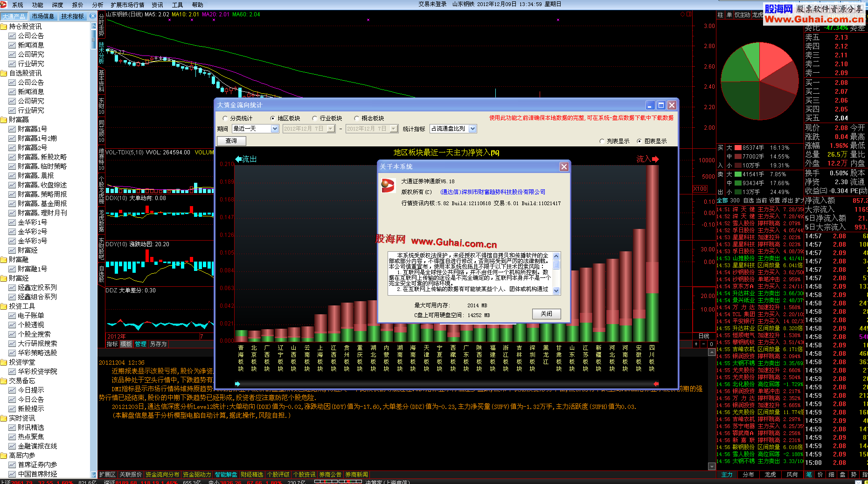The image size is (868, 484).
Task: Click the chart icon beside 中国首席财经
Action: 13,474
